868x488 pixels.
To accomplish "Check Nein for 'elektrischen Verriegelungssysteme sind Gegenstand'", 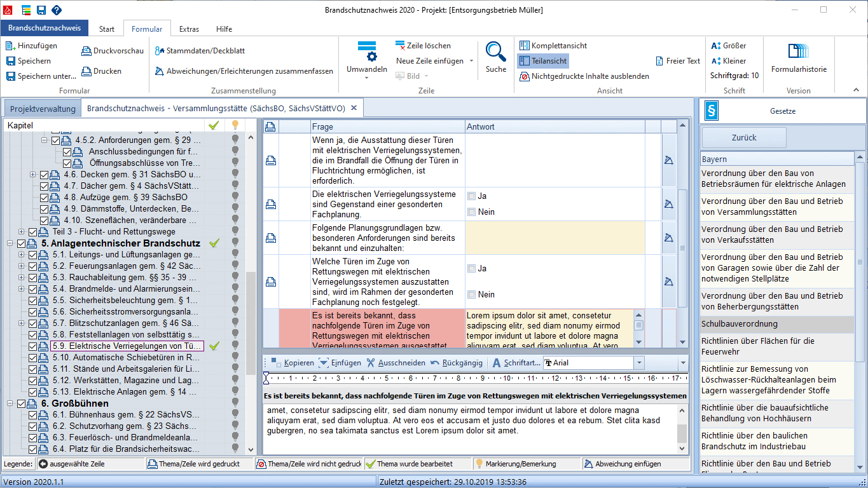I will coord(471,212).
